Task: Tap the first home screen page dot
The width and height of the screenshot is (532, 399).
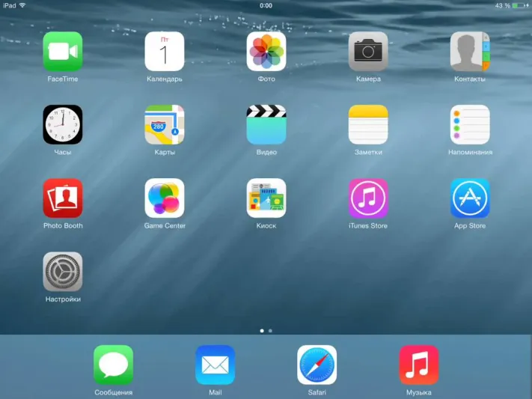Action: point(262,330)
